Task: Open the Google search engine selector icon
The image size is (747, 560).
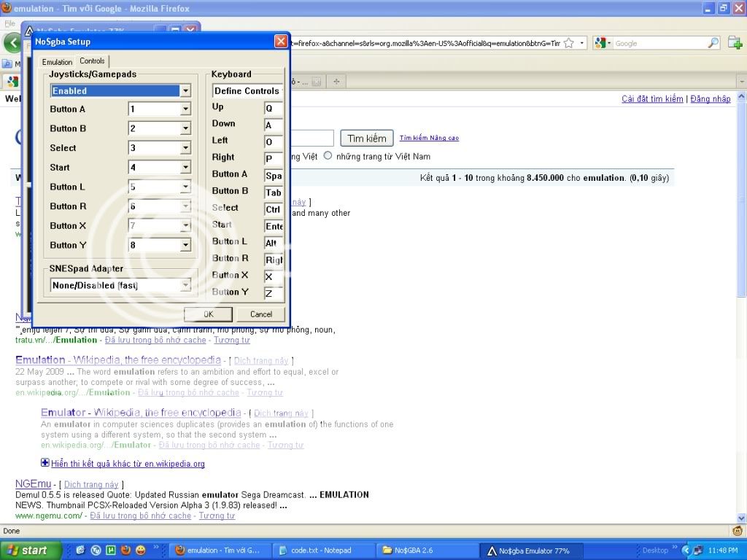Action: pyautogui.click(x=602, y=43)
